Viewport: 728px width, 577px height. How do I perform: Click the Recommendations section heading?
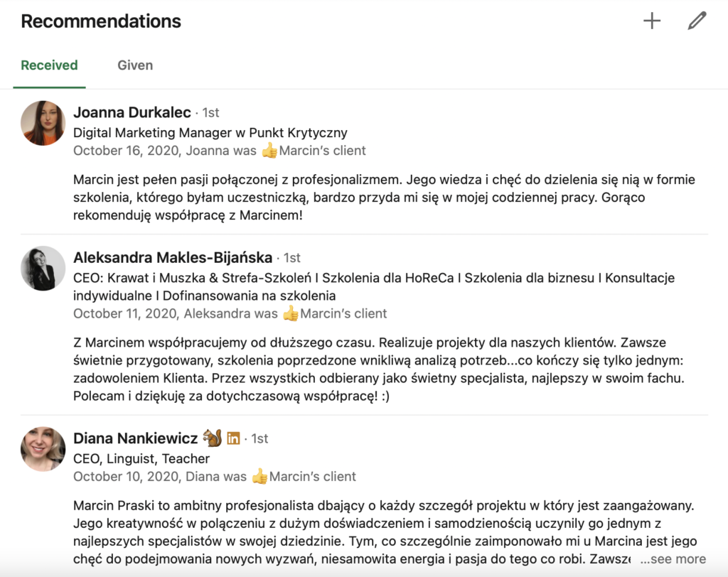pyautogui.click(x=101, y=21)
